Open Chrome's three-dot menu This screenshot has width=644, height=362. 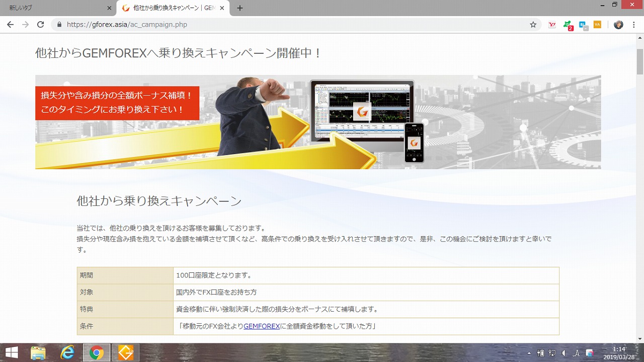coord(635,24)
